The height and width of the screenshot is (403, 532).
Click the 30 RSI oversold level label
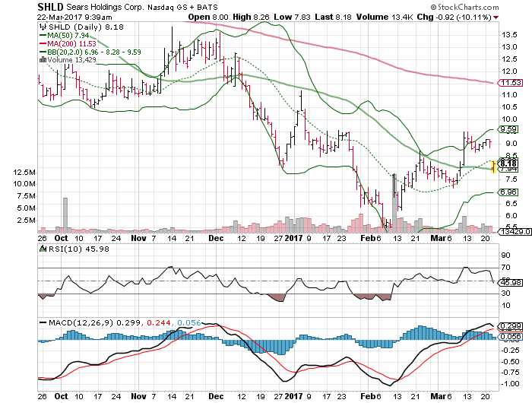[505, 293]
